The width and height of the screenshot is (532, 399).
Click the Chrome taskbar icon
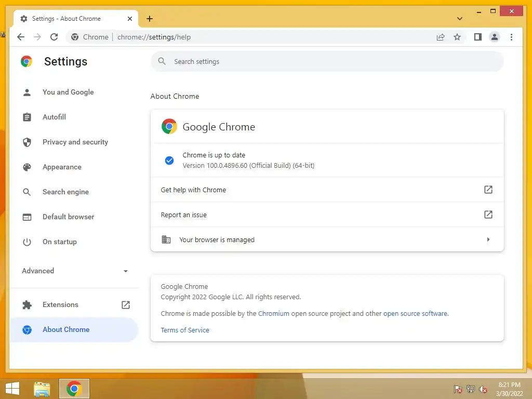pyautogui.click(x=74, y=389)
